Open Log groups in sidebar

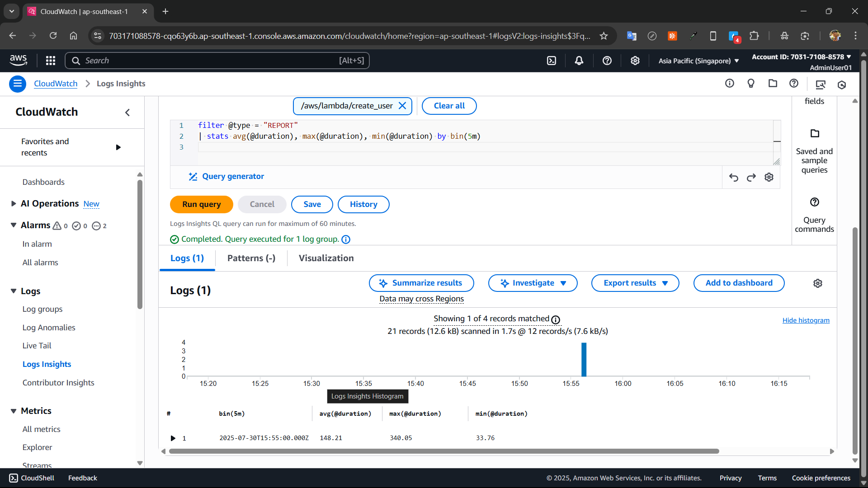point(42,309)
